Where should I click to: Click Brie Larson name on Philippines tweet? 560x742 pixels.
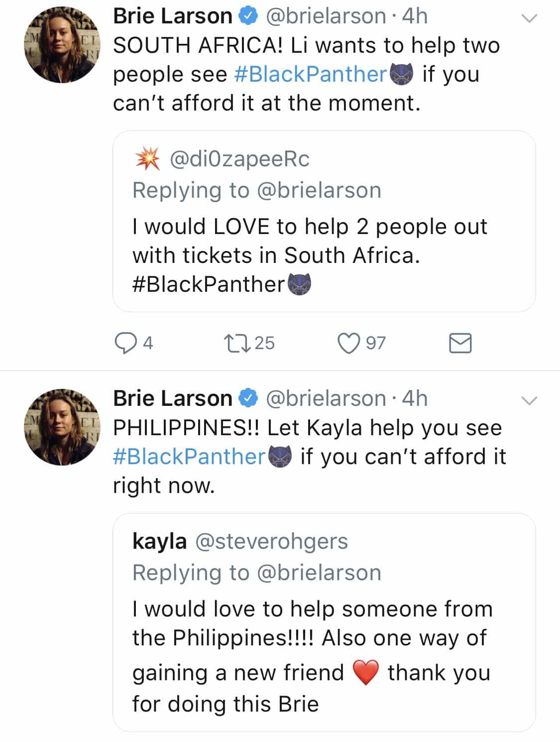[172, 398]
